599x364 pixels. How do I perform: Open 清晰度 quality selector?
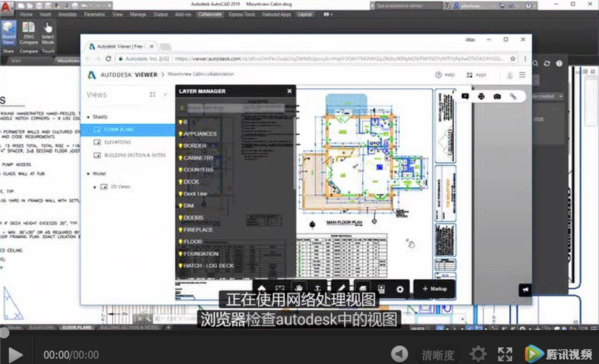click(438, 355)
